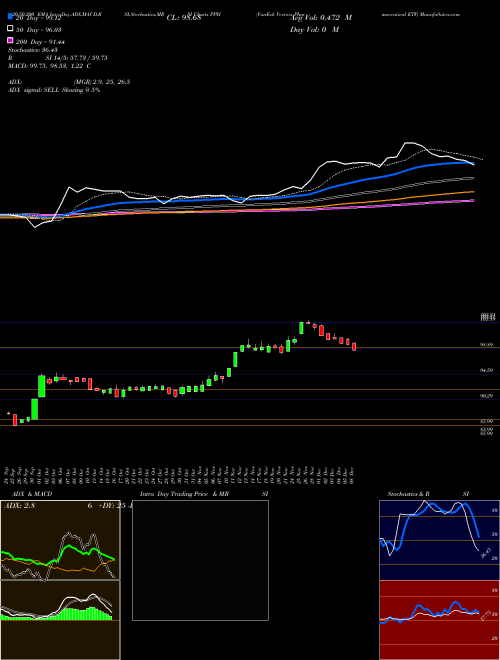The width and height of the screenshot is (500, 660).
Task: Click the '90.29' price axis label
Action: click(x=487, y=396)
